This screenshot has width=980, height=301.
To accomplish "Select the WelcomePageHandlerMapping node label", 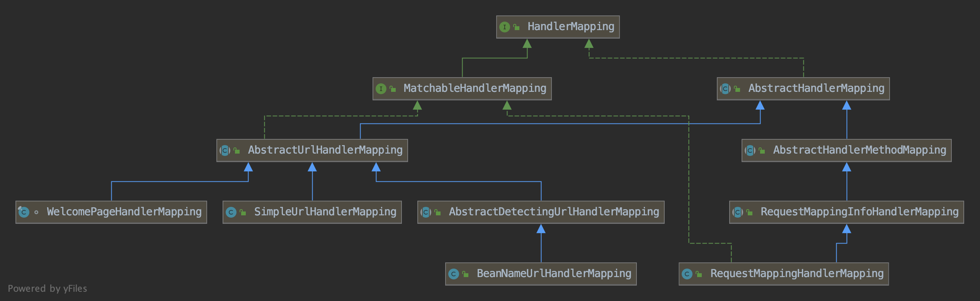I will 124,212.
